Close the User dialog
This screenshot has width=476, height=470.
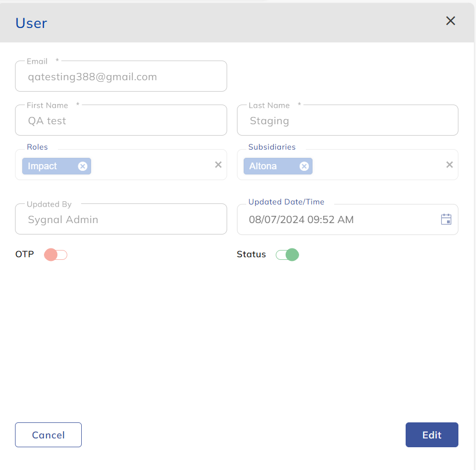(450, 21)
